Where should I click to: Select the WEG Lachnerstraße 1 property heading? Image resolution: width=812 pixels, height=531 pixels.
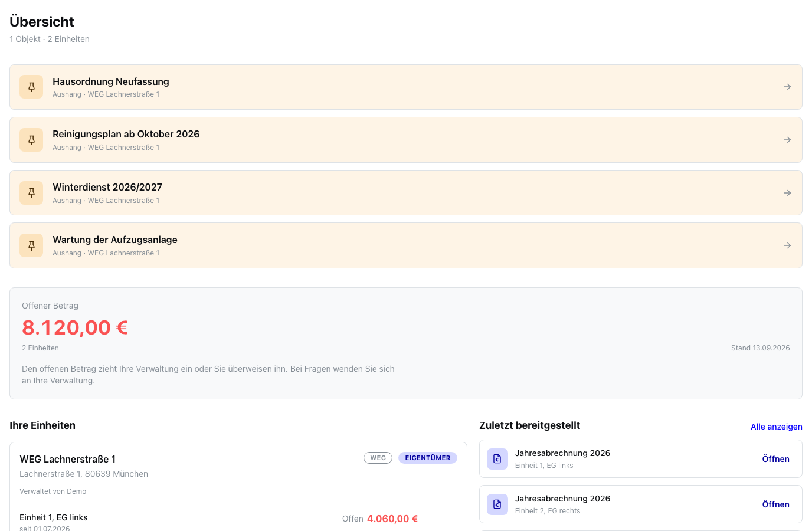click(x=68, y=459)
